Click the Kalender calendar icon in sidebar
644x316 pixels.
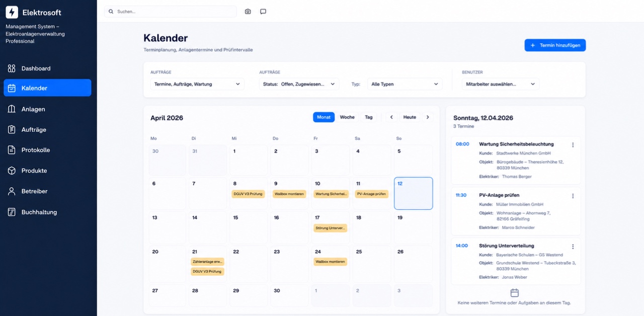click(12, 88)
